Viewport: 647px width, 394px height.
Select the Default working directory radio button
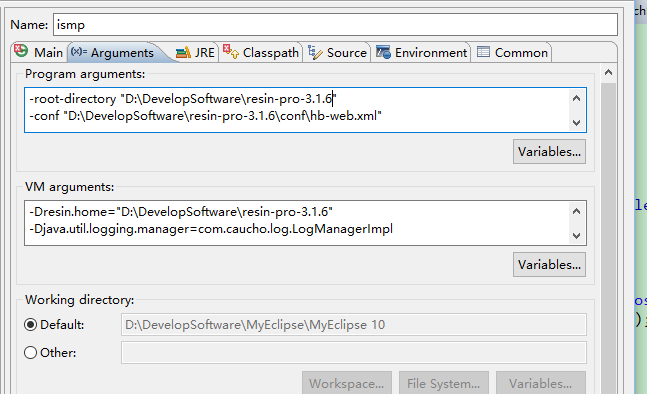[x=31, y=325]
